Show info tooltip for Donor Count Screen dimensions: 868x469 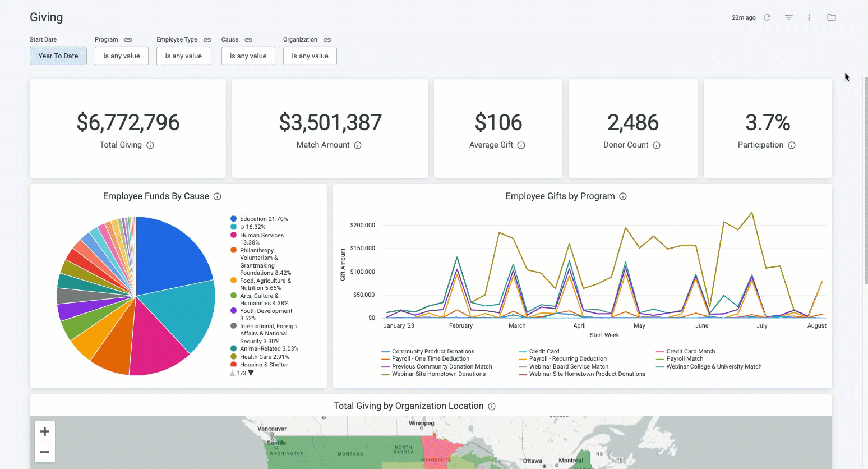click(x=657, y=145)
